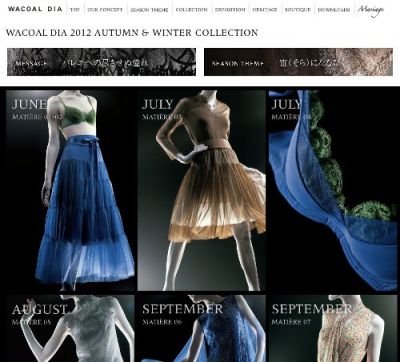
Task: Select HERITAGE in the top navigation
Action: click(x=265, y=10)
